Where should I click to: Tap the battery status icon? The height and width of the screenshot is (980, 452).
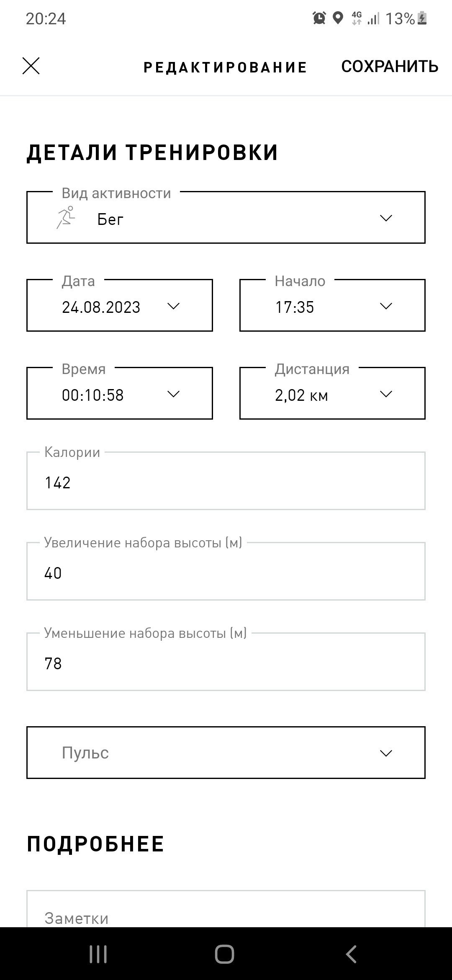click(422, 18)
